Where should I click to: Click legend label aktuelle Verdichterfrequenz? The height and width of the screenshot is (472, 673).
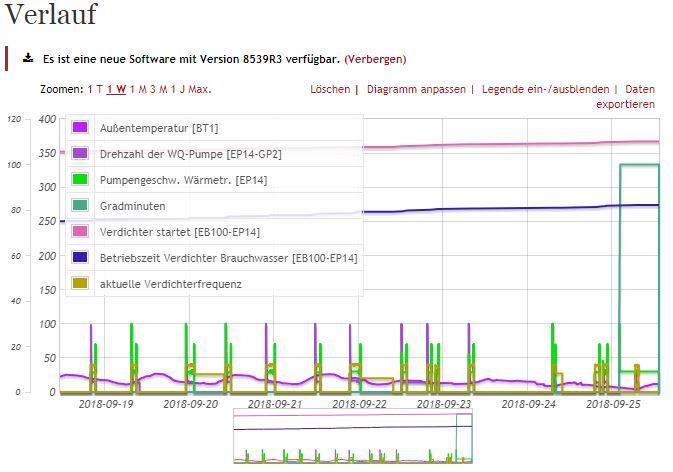click(170, 284)
